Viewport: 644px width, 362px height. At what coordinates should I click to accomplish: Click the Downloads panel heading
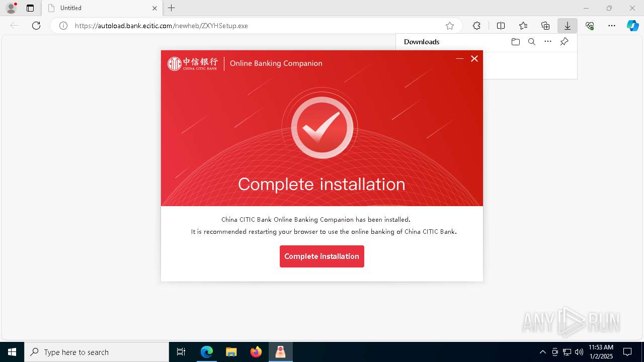pos(422,42)
